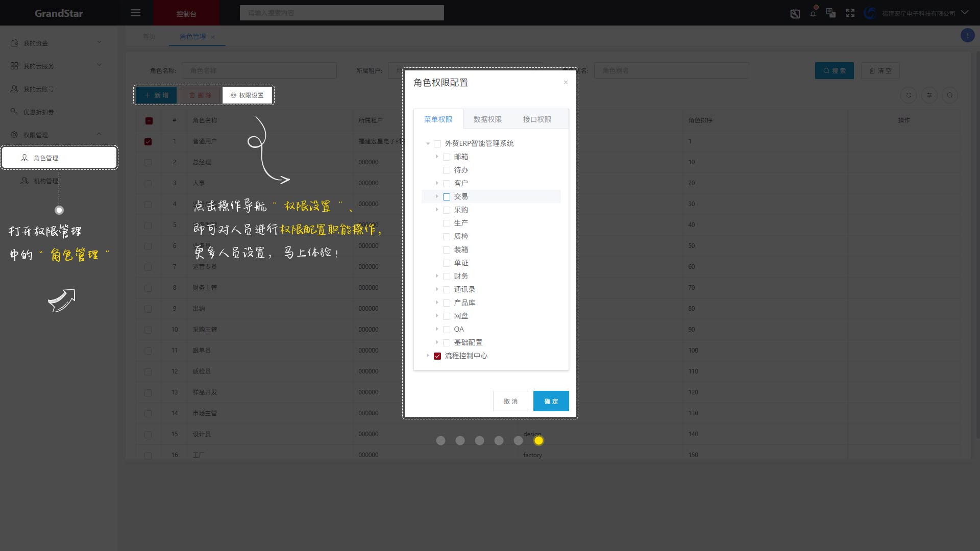Expand the 流程控制中心 tree node
The image size is (980, 551).
pyautogui.click(x=428, y=356)
